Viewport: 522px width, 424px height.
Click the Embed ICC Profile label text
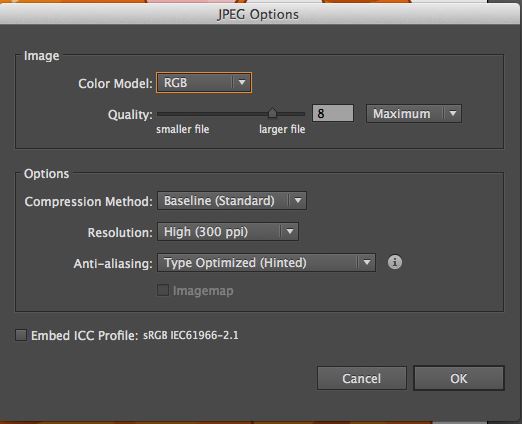point(84,335)
